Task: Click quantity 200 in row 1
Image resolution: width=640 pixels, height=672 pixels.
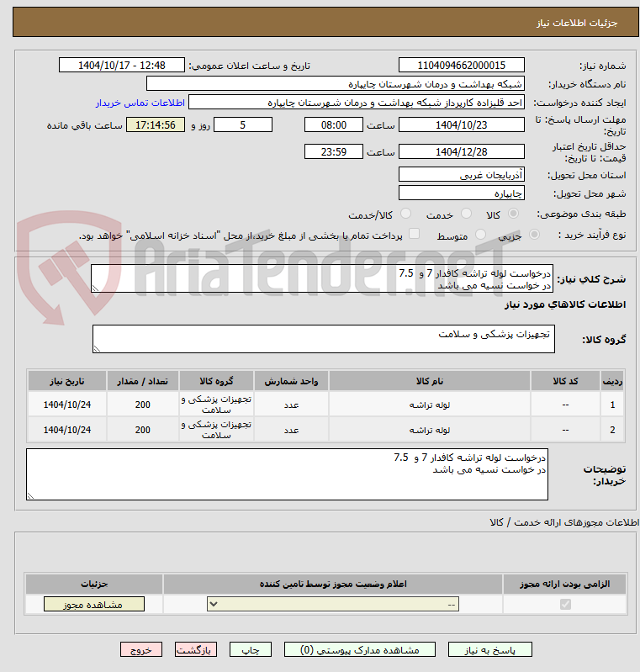Action: pos(143,405)
